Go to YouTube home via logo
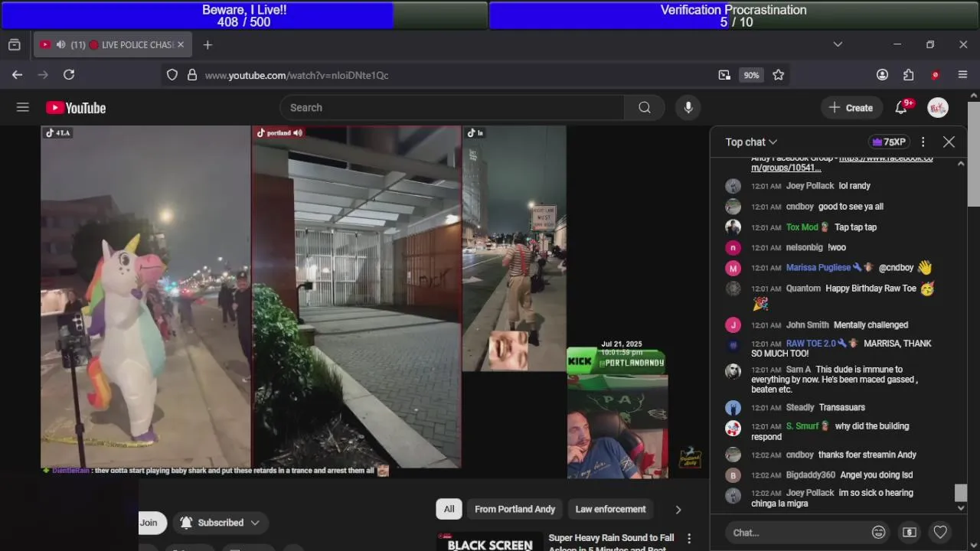This screenshot has width=980, height=551. coord(76,108)
